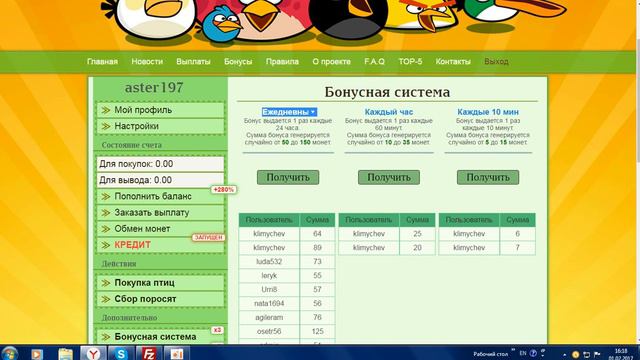This screenshot has height=360, width=640.
Task: Open the Ежедневны dropdown heading
Action: [x=289, y=112]
